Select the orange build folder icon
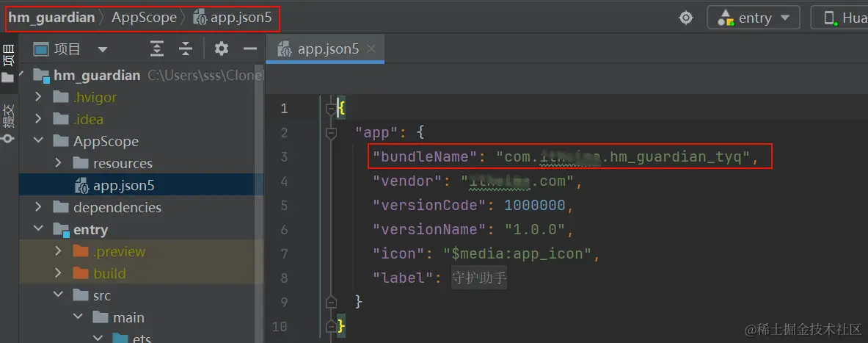The image size is (868, 343). 80,274
